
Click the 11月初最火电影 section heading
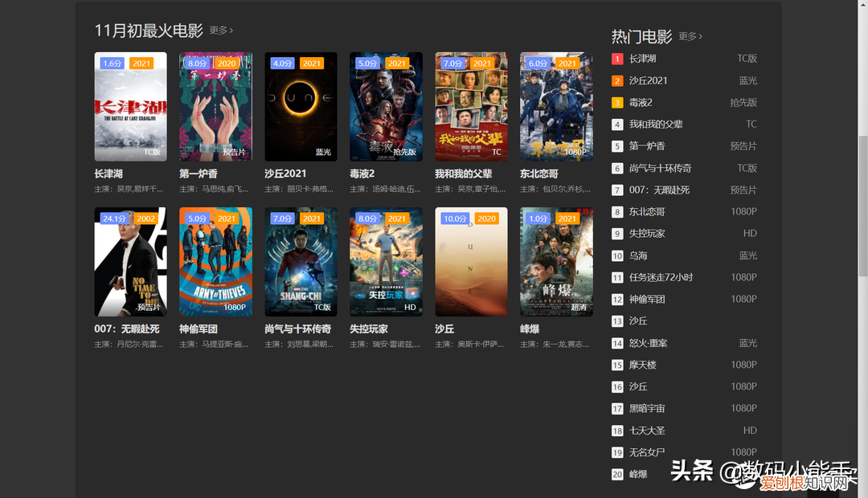[x=149, y=31]
